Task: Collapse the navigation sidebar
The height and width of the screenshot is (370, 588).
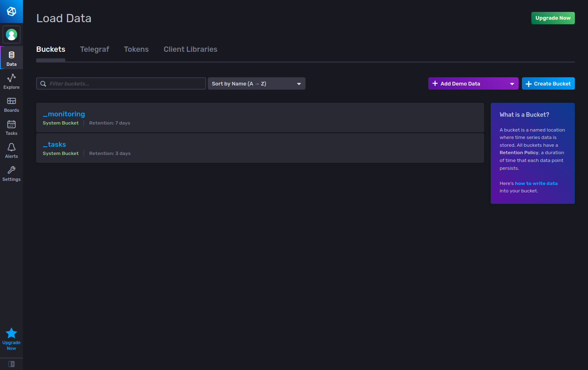Action: click(x=11, y=364)
